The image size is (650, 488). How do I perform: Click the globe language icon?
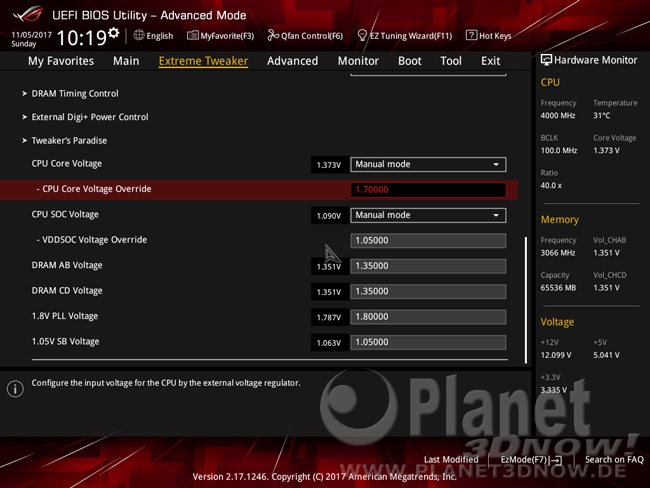point(139,35)
